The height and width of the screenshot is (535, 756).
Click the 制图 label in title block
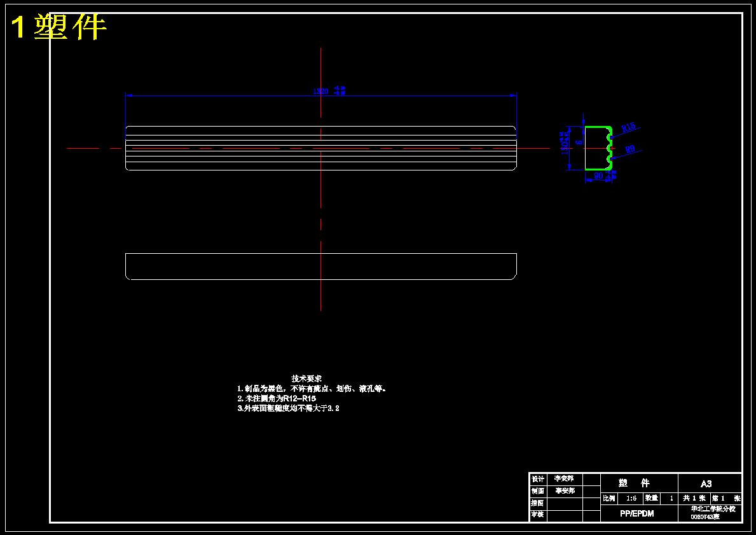(538, 491)
